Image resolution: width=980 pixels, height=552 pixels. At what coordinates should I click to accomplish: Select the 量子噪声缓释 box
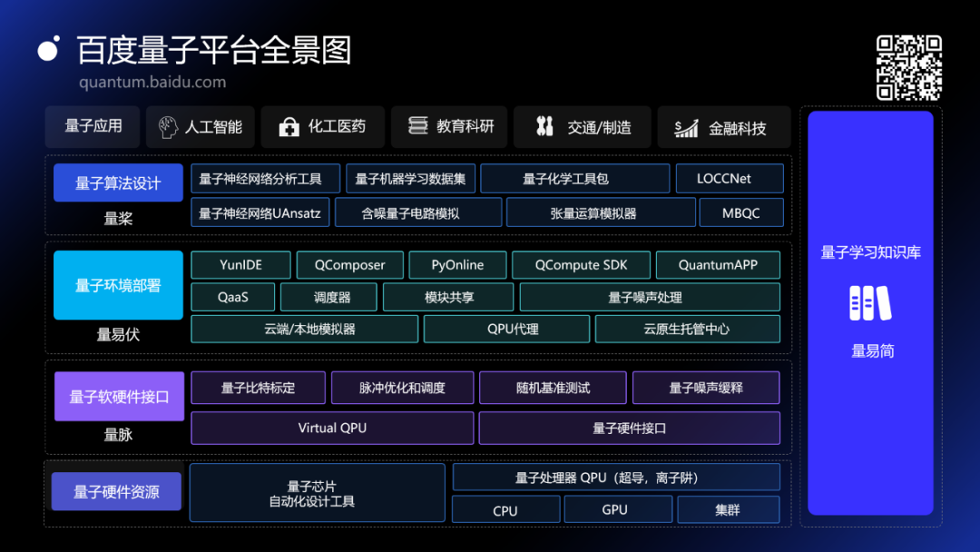(706, 388)
